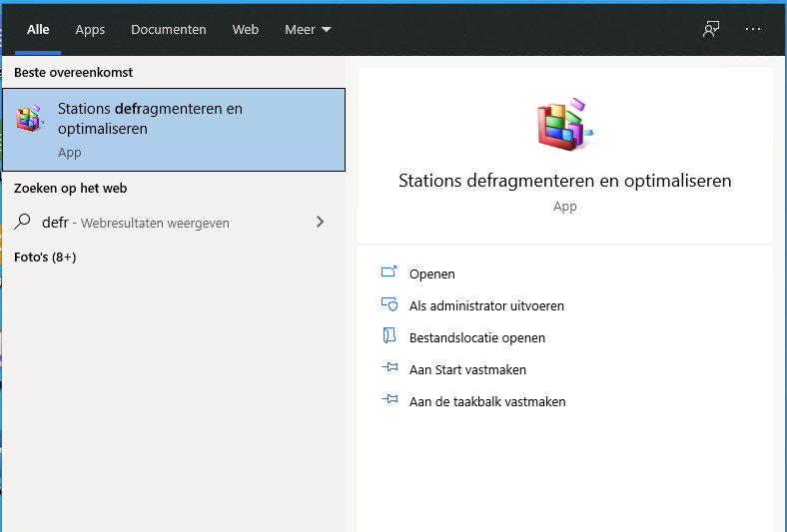Select the Web tab
Viewport: 787px width, 532px height.
pos(245,30)
